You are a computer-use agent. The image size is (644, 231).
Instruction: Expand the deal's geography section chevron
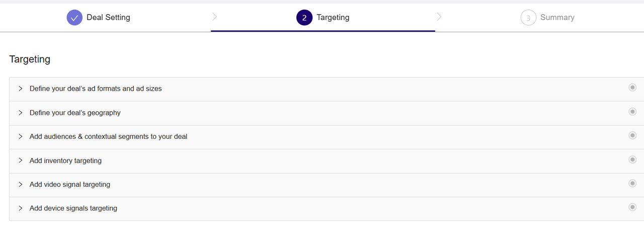[21, 113]
